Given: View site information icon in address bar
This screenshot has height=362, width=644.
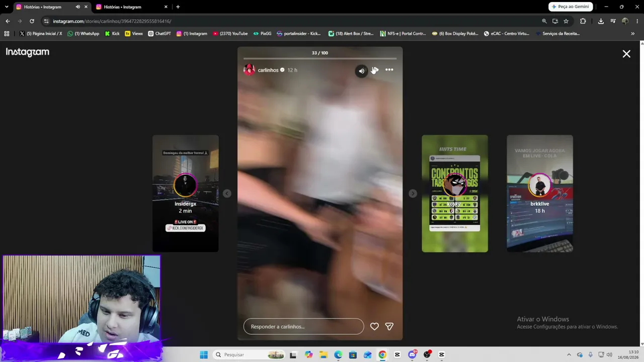Looking at the screenshot, I should click(x=46, y=21).
